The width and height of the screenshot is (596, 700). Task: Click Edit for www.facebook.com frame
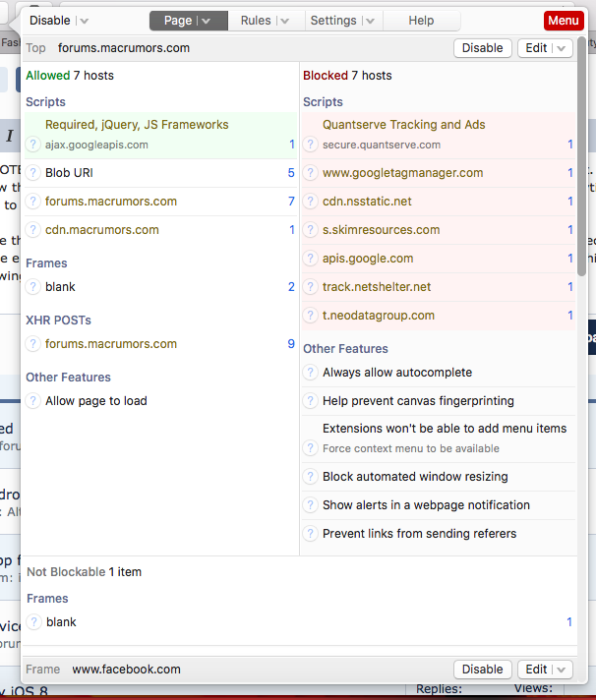pos(536,670)
